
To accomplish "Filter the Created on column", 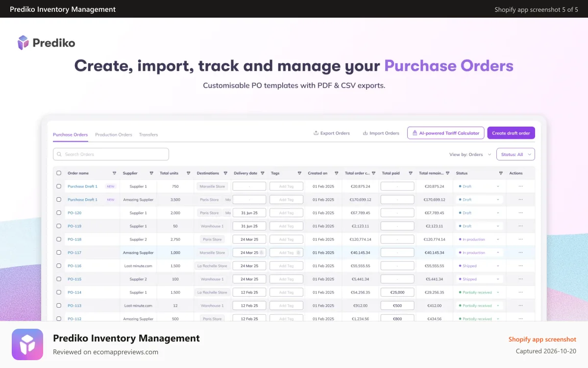I will pyautogui.click(x=337, y=173).
